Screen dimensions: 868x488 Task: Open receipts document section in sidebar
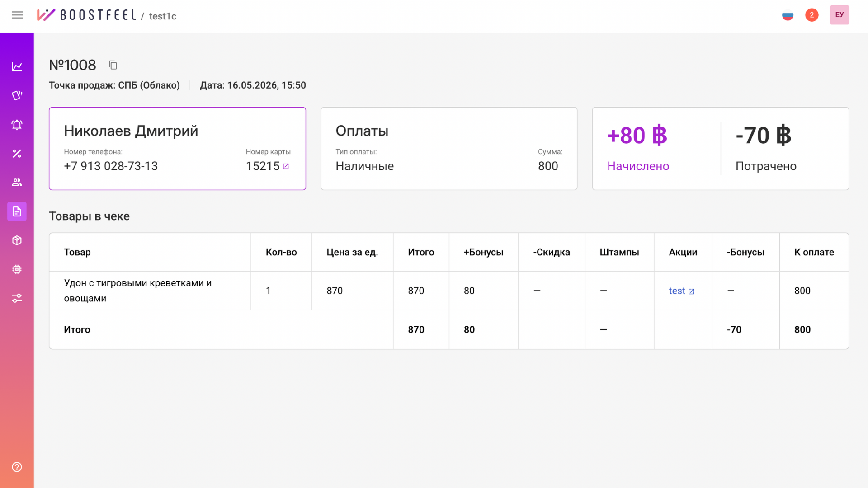(17, 211)
